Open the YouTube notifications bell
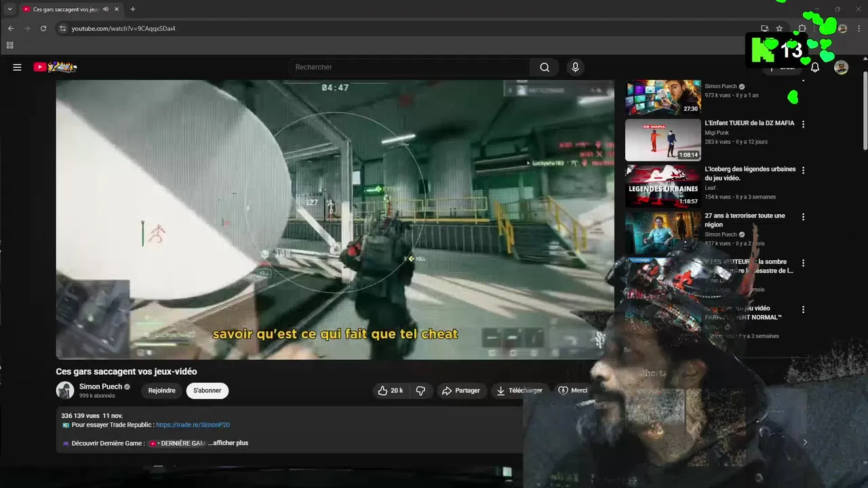Viewport: 868px width, 488px height. click(x=815, y=67)
